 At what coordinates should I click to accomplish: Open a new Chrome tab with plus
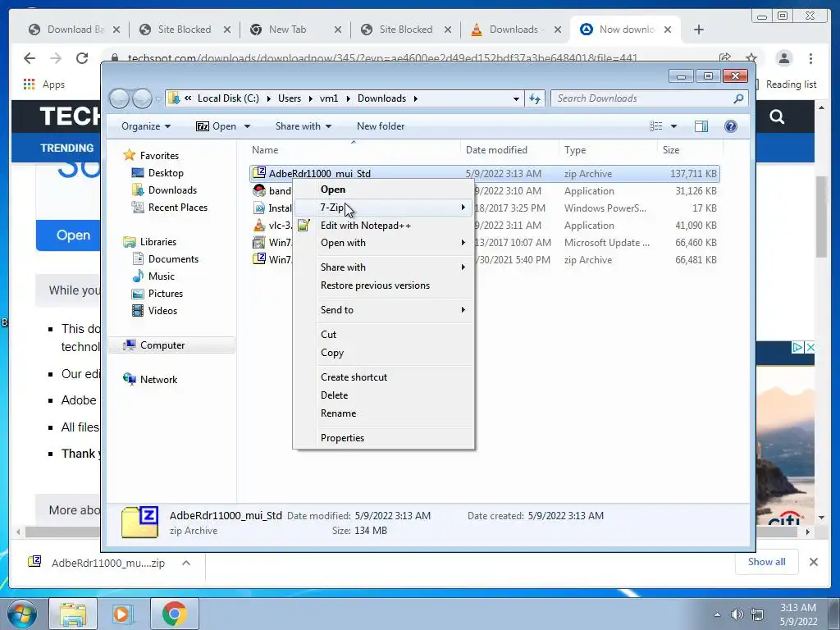point(699,30)
